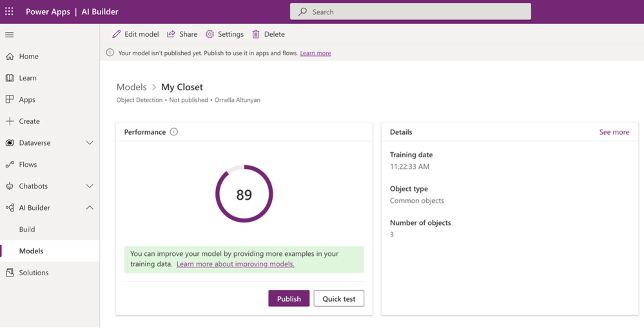Click the Common objects value
Image resolution: width=644 pixels, height=330 pixels.
(417, 200)
